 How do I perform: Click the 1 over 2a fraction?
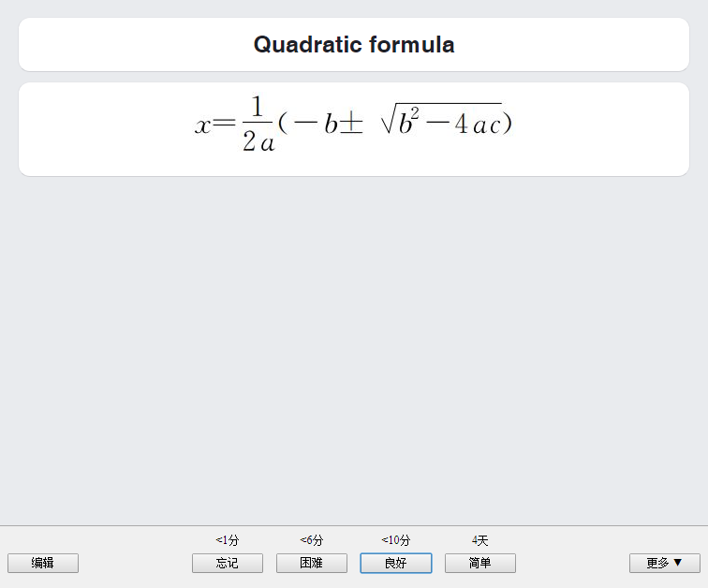click(258, 124)
